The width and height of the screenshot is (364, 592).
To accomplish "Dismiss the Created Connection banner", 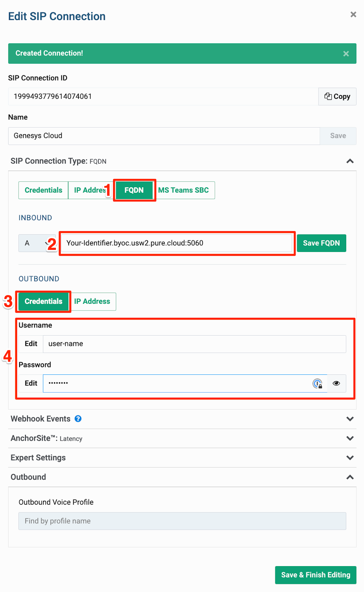I will tap(346, 53).
